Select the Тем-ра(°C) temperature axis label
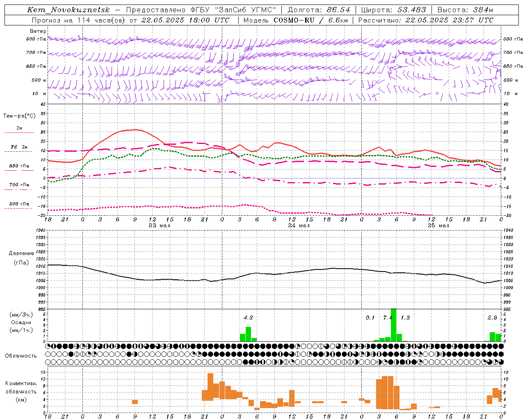The image size is (525, 420). click(19, 116)
